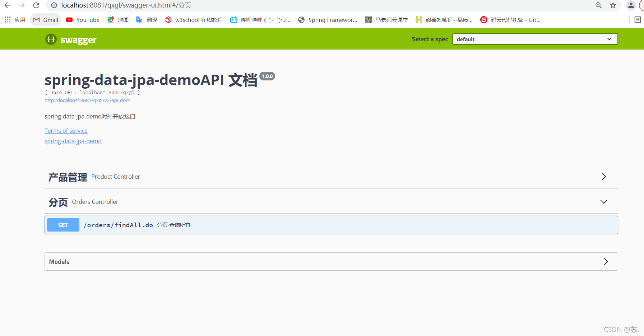This screenshot has width=644, height=336.
Task: Open the 地图 maps bookmark
Action: point(118,20)
